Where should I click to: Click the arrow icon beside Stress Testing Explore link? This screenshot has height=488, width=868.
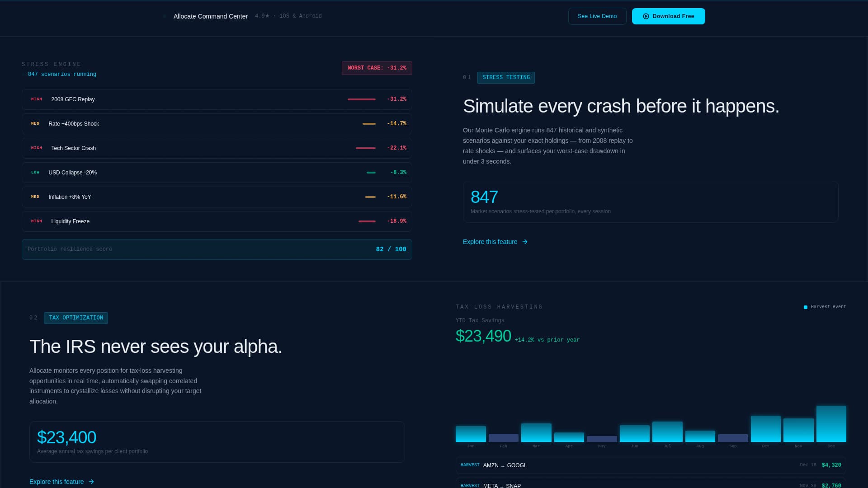coord(525,242)
